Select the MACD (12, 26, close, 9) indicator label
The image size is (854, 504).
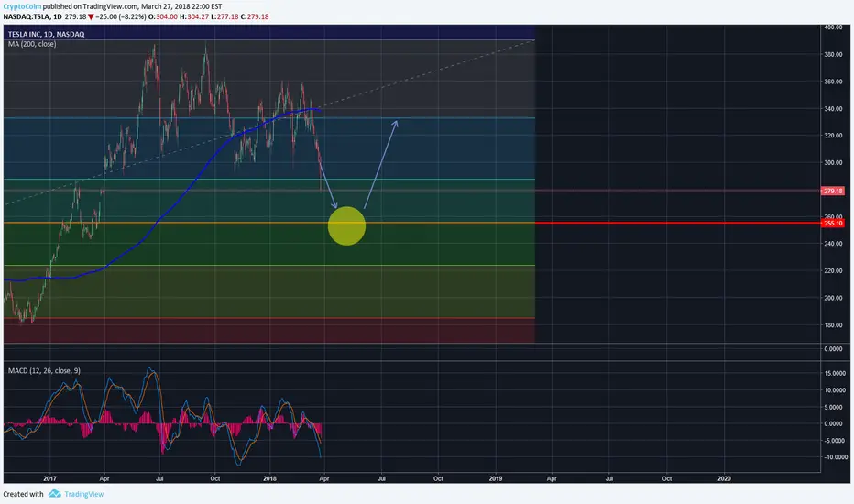point(44,370)
